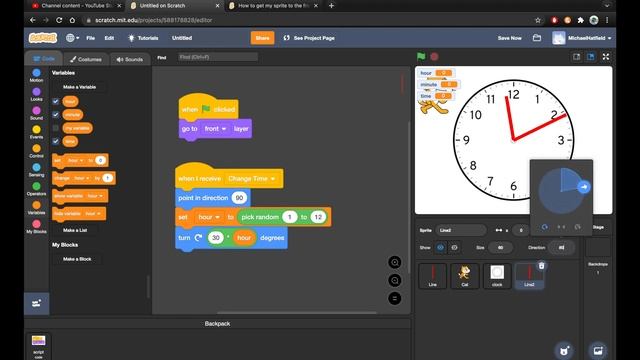Zoom out on the code workspace

click(x=394, y=280)
